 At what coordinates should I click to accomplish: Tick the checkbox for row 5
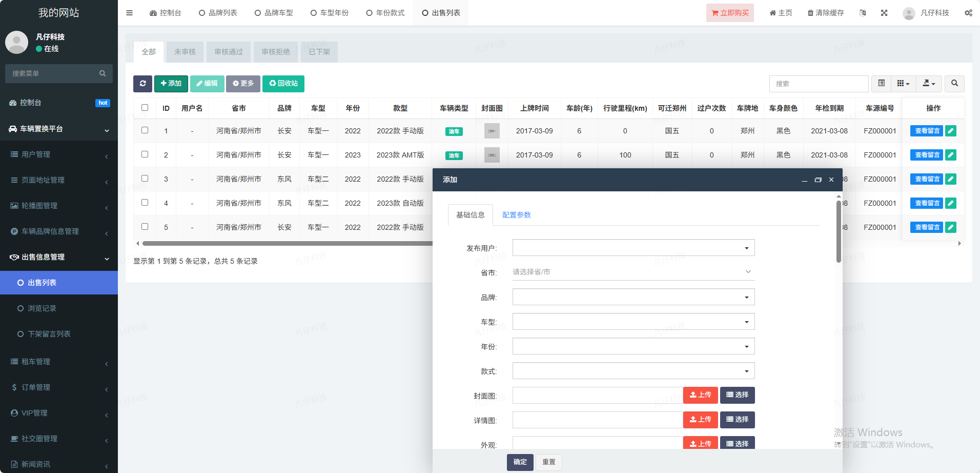145,227
